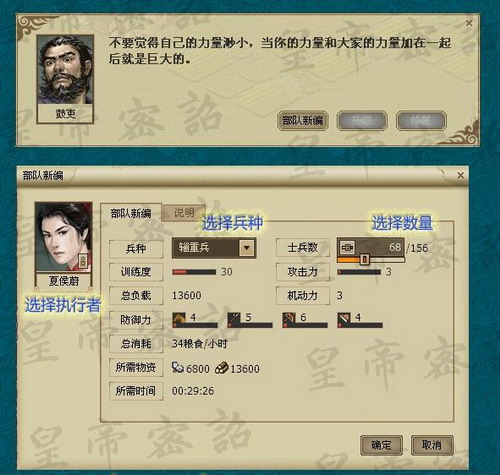
Task: Confirm with the 确定 button
Action: [x=381, y=445]
